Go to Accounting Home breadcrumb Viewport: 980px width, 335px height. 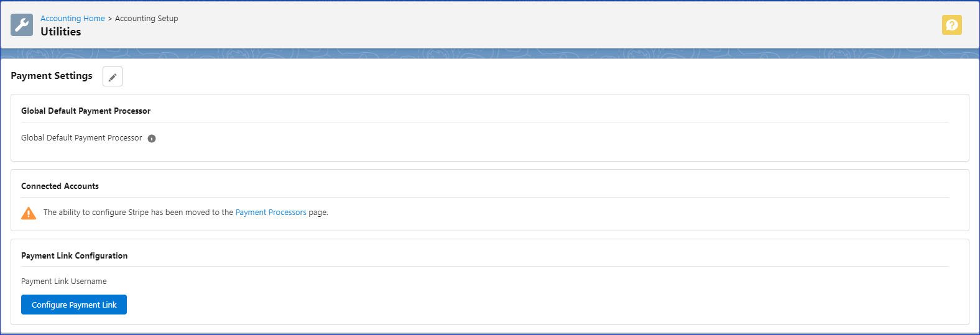tap(73, 19)
